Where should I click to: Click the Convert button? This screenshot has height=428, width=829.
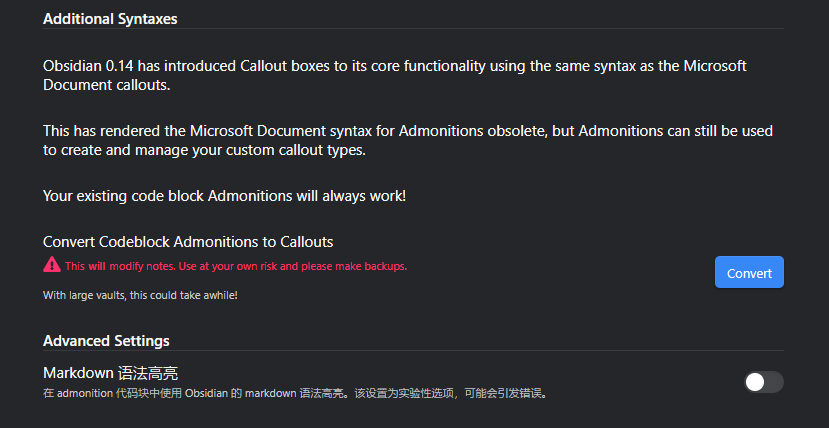749,273
